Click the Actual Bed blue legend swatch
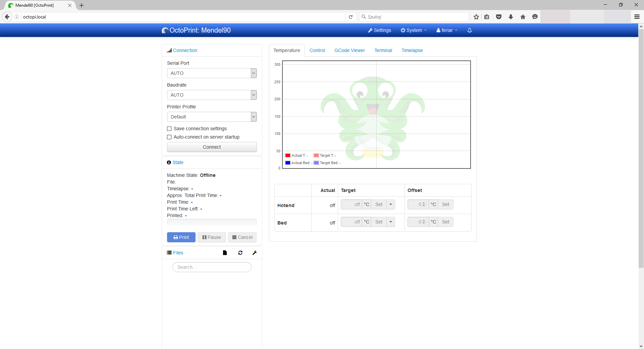 (288, 163)
